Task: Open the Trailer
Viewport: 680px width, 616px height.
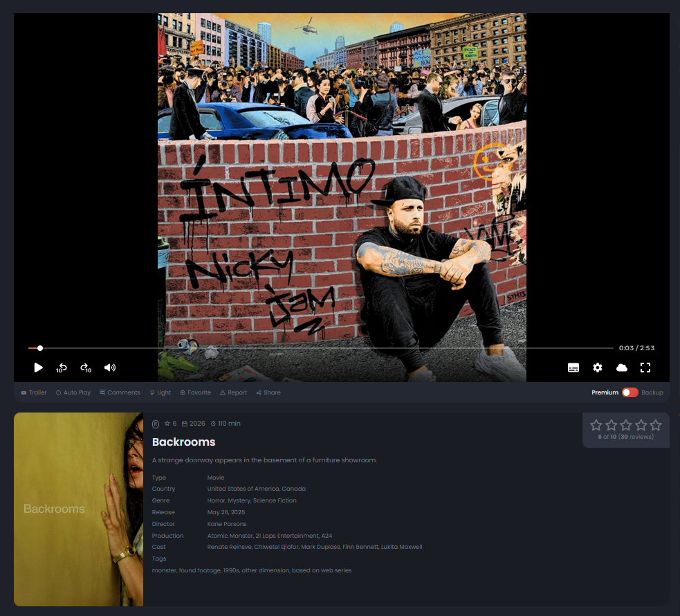Action: click(x=34, y=392)
